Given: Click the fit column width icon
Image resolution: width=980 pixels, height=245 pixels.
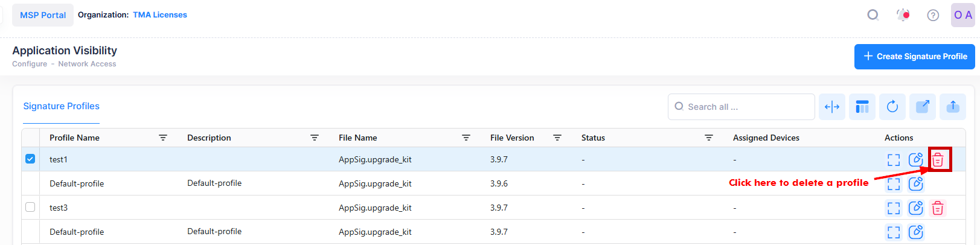Looking at the screenshot, I should pyautogui.click(x=832, y=107).
